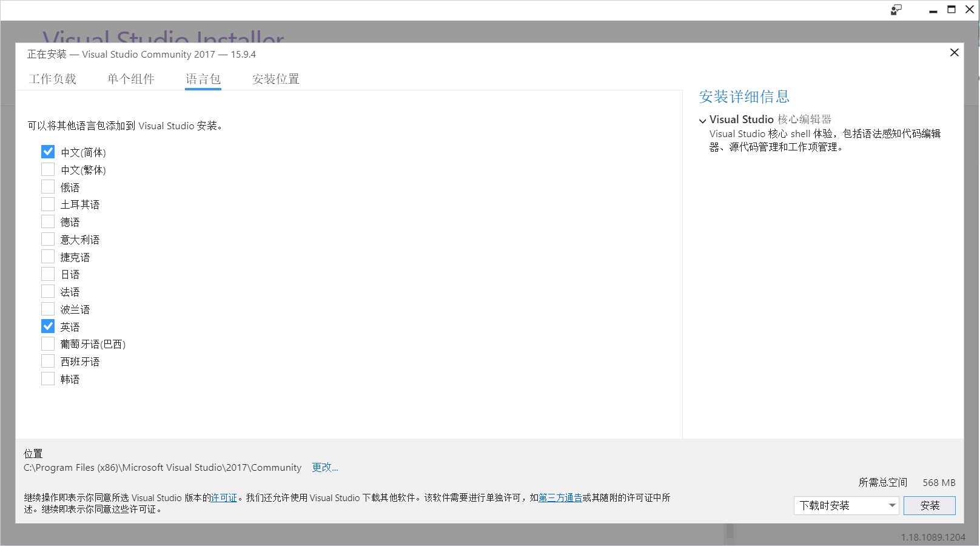Switch to the 工作负载 tab
The width and height of the screenshot is (980, 546).
[53, 79]
